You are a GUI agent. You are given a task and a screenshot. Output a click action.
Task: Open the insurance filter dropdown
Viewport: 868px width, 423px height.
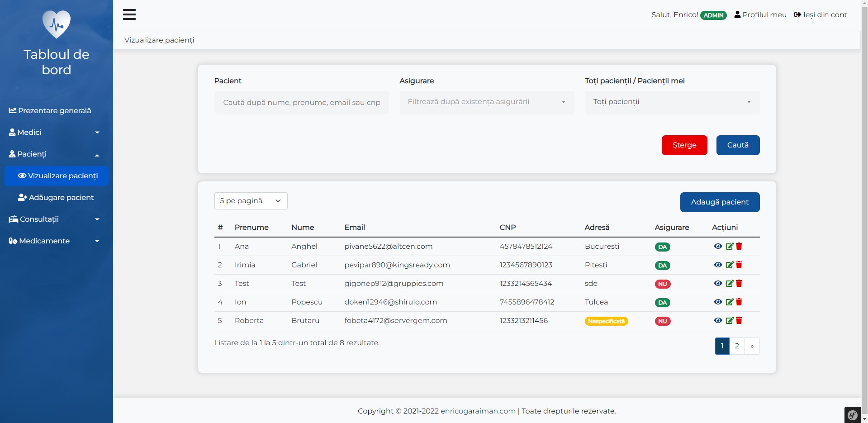(486, 102)
